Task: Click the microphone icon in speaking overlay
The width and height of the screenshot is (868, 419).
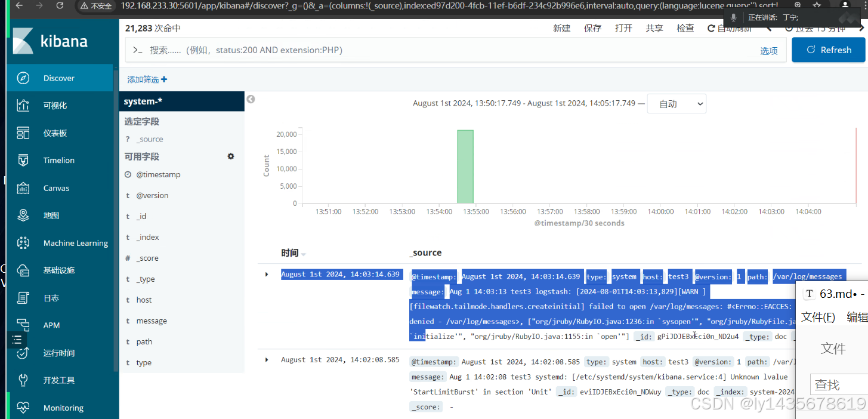Action: [x=733, y=18]
